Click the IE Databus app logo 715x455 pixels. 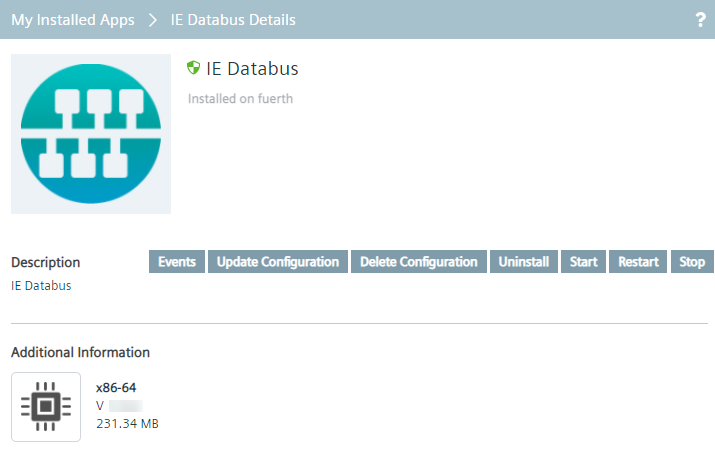point(91,134)
